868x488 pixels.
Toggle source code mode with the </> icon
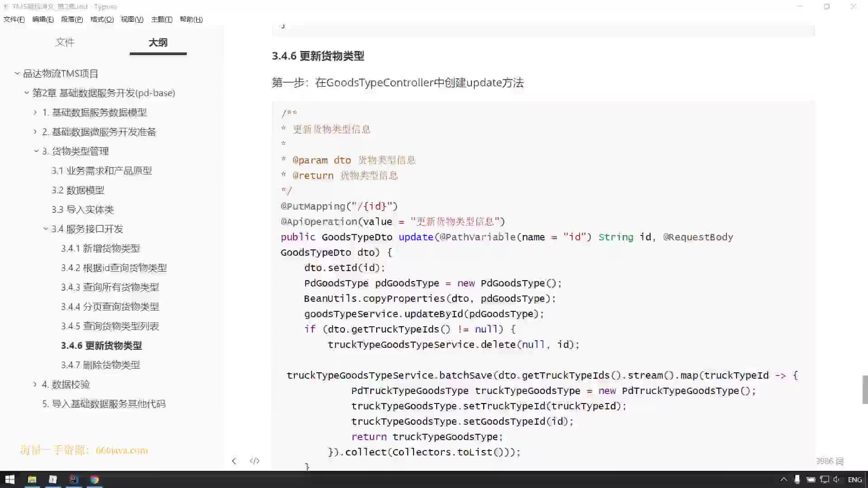click(255, 461)
